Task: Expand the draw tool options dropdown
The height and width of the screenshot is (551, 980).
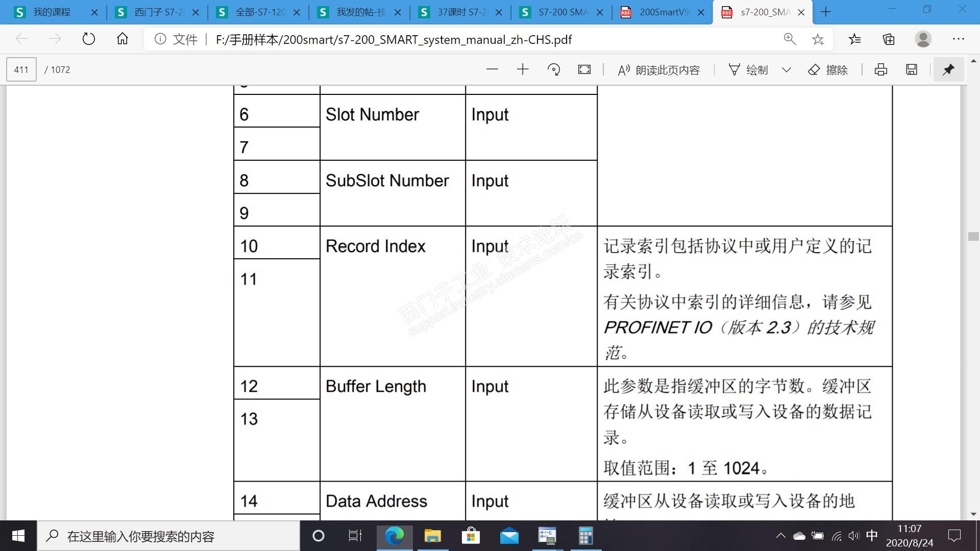Action: [x=787, y=70]
